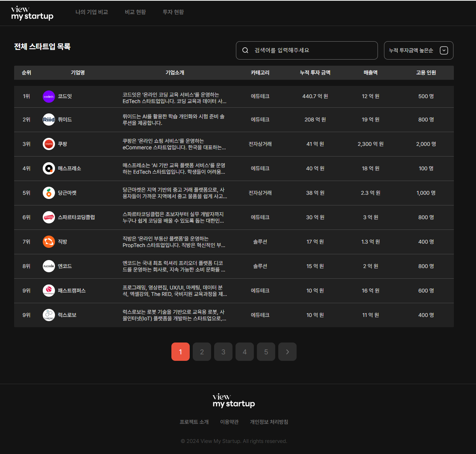
Task: Click the next page arrow button
Action: 287,352
